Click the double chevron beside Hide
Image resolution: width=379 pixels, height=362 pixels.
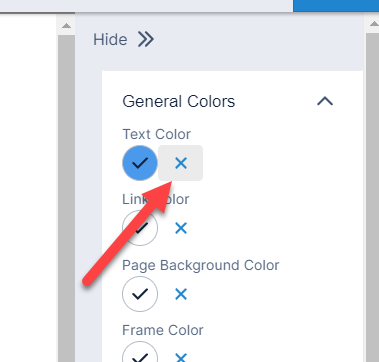146,40
